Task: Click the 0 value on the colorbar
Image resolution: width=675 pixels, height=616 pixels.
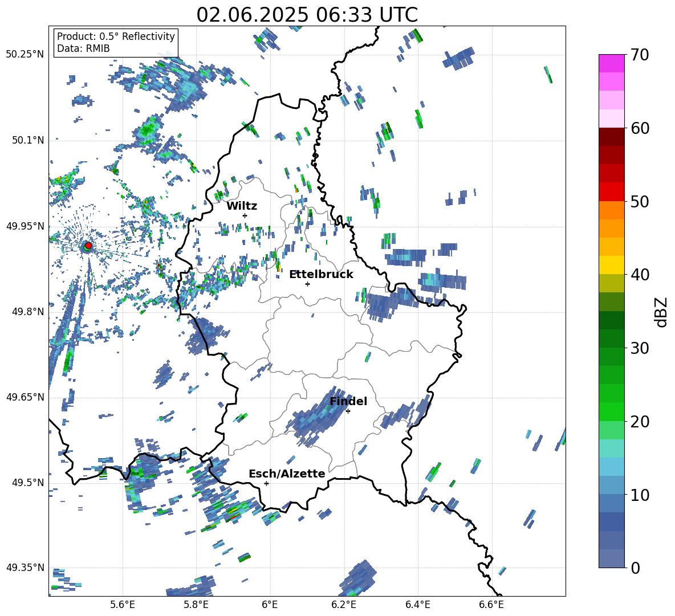Action: (635, 568)
